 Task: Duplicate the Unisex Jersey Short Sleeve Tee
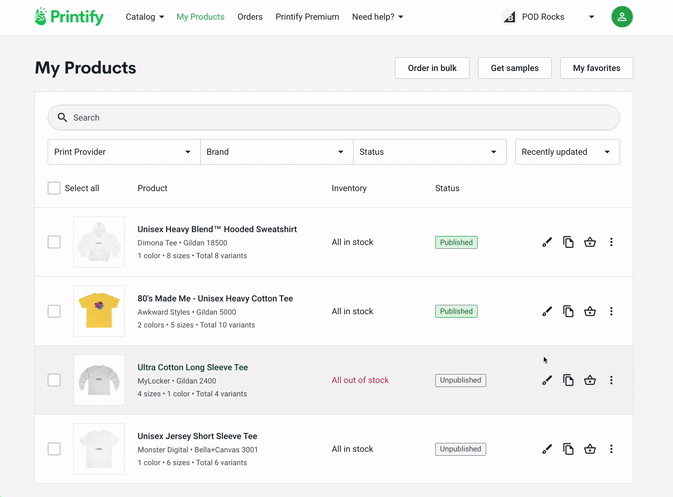click(x=568, y=449)
